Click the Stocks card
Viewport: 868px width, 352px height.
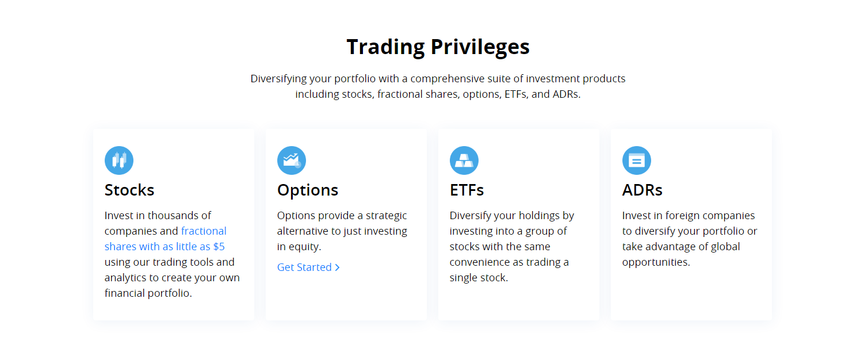click(173, 223)
